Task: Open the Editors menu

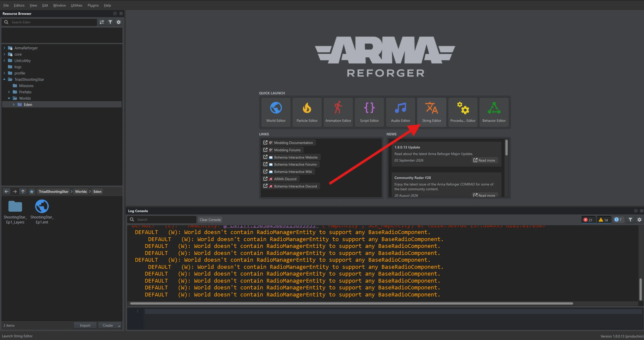Action: (x=19, y=5)
